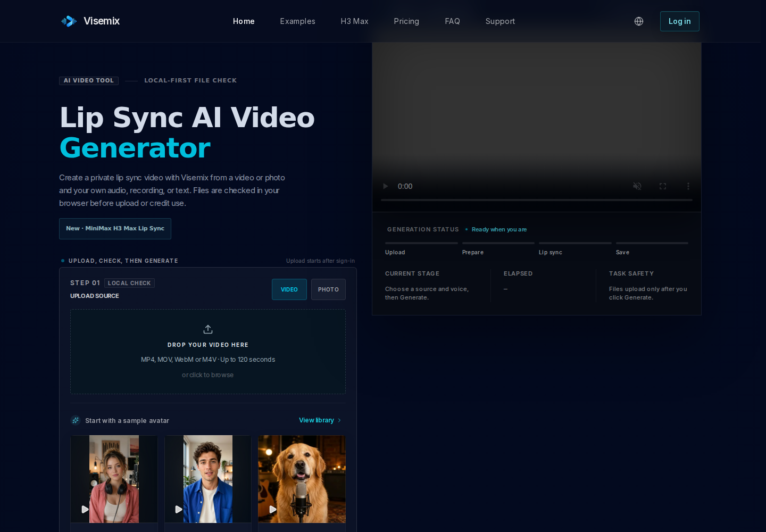The height and width of the screenshot is (532, 766).
Task: Click the drop your video here zone
Action: pyautogui.click(x=208, y=352)
